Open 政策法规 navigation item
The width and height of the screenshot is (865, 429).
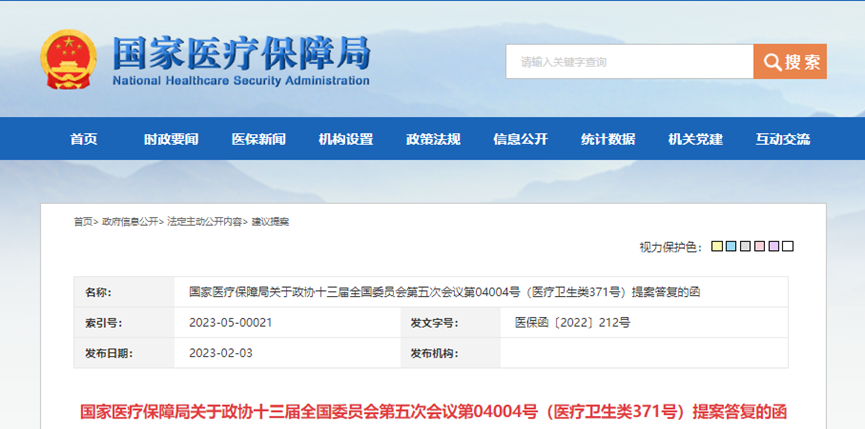click(x=433, y=139)
